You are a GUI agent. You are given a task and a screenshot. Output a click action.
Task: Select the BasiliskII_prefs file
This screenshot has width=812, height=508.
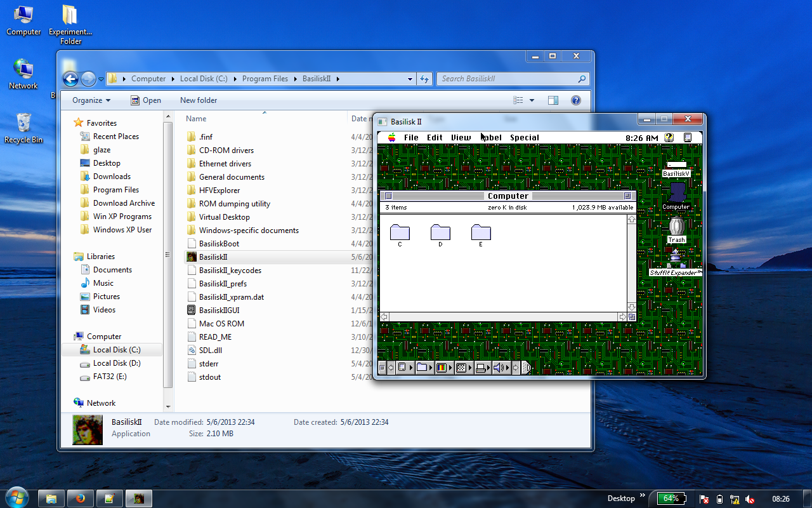[x=223, y=284]
